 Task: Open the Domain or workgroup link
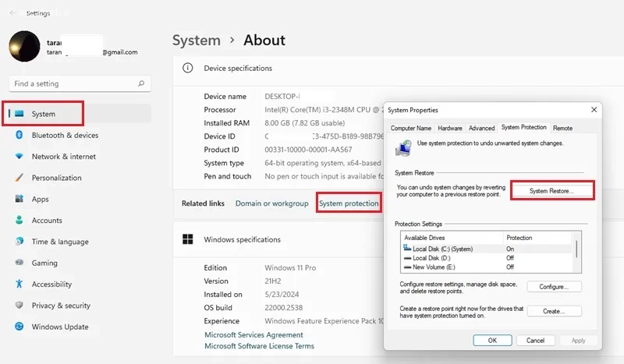(271, 203)
